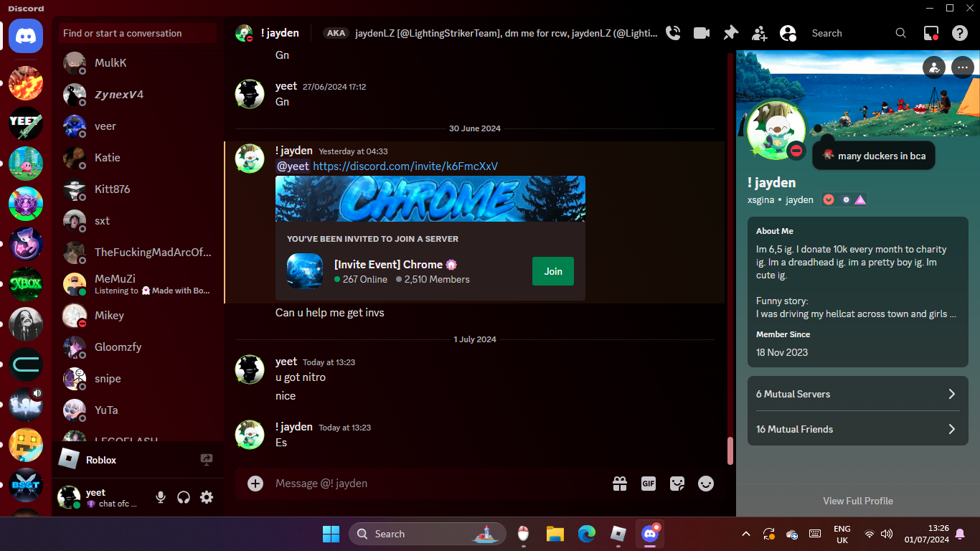Open DM with Kitt876
This screenshot has width=980, height=551.
point(138,189)
